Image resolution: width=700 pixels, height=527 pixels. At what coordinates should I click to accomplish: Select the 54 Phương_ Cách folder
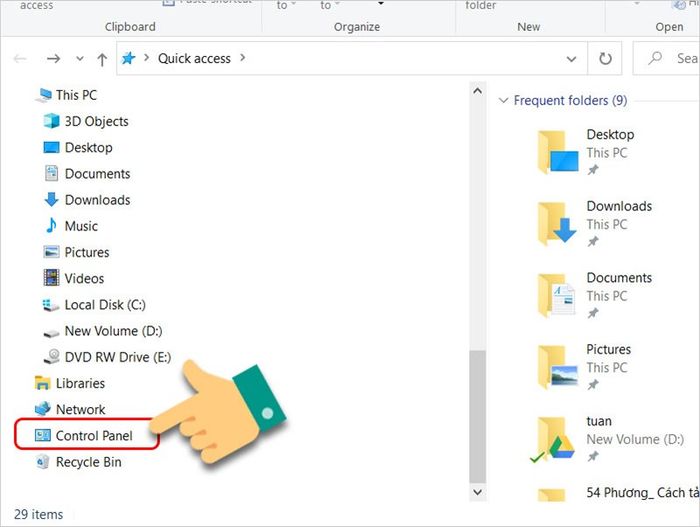click(618, 493)
